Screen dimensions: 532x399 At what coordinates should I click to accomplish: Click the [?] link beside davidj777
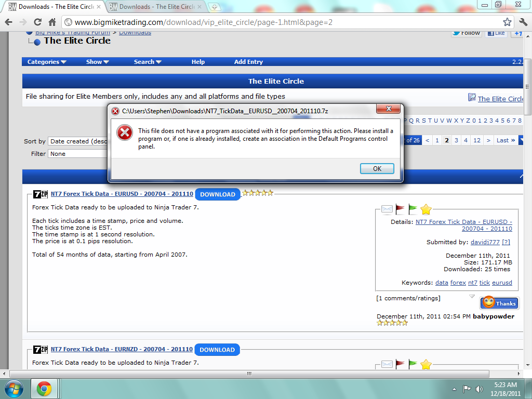(x=506, y=242)
